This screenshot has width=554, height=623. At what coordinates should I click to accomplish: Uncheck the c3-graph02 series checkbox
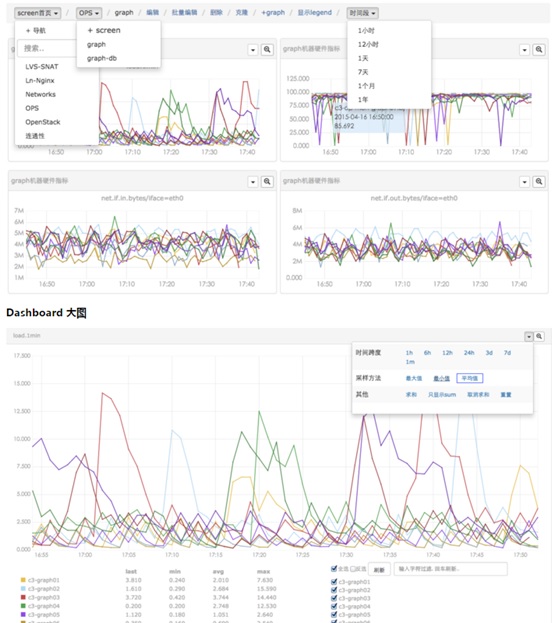[334, 590]
